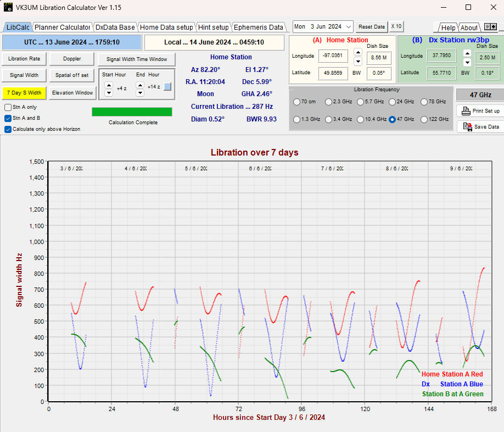The width and height of the screenshot is (504, 432).
Task: Click the Home Station Dish Size field
Action: pyautogui.click(x=379, y=58)
